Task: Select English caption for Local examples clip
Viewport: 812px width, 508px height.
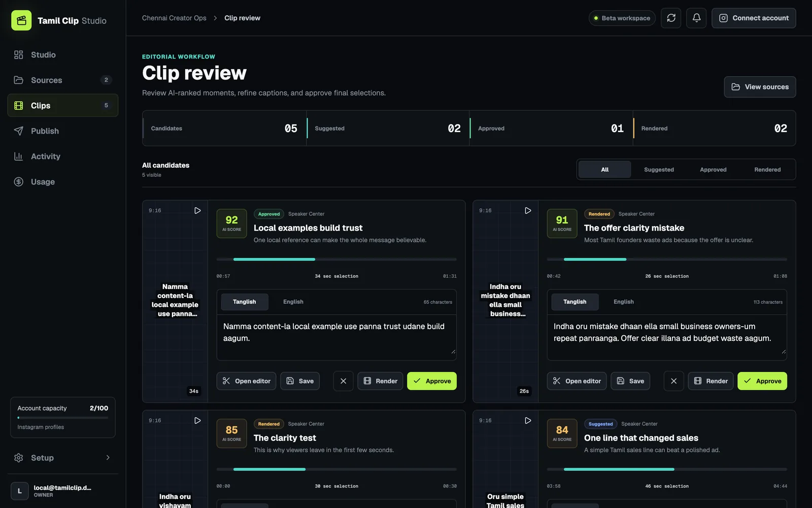Action: tap(293, 302)
